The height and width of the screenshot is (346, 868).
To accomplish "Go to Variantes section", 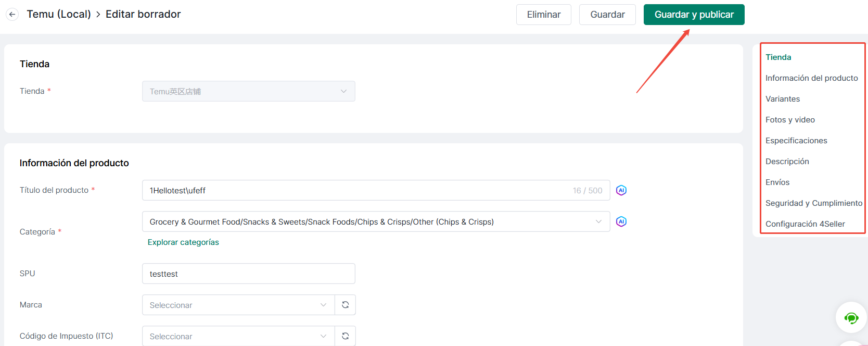I will (x=783, y=99).
